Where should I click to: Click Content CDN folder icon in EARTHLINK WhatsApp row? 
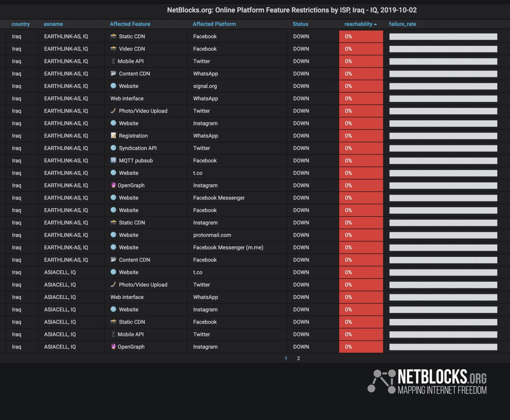pos(114,73)
